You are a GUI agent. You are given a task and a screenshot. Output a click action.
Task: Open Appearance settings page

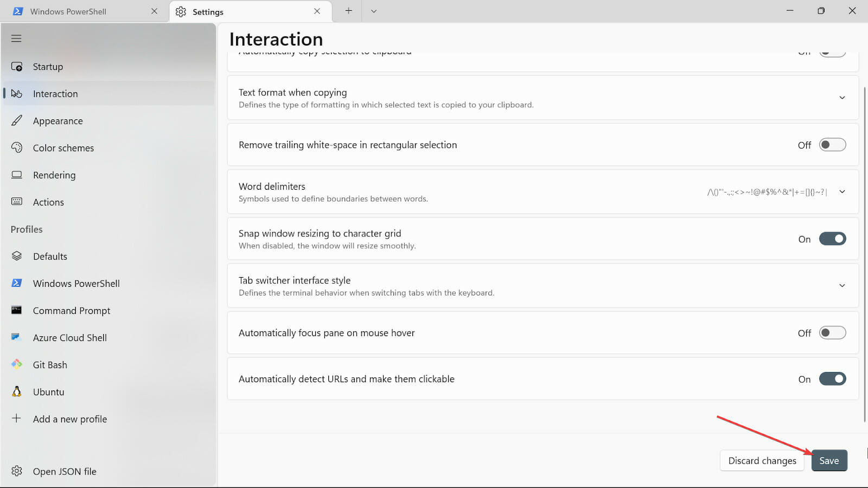(108, 121)
